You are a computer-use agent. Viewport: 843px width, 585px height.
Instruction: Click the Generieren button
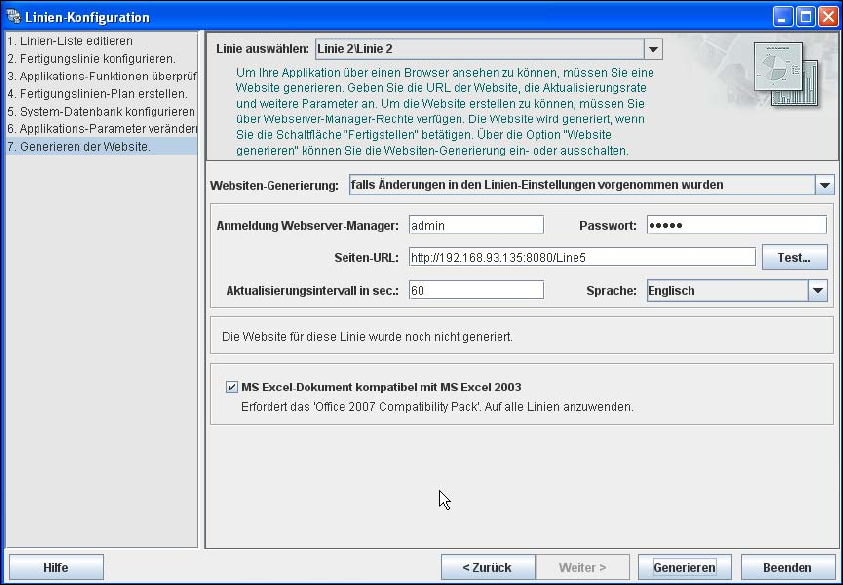pyautogui.click(x=684, y=568)
